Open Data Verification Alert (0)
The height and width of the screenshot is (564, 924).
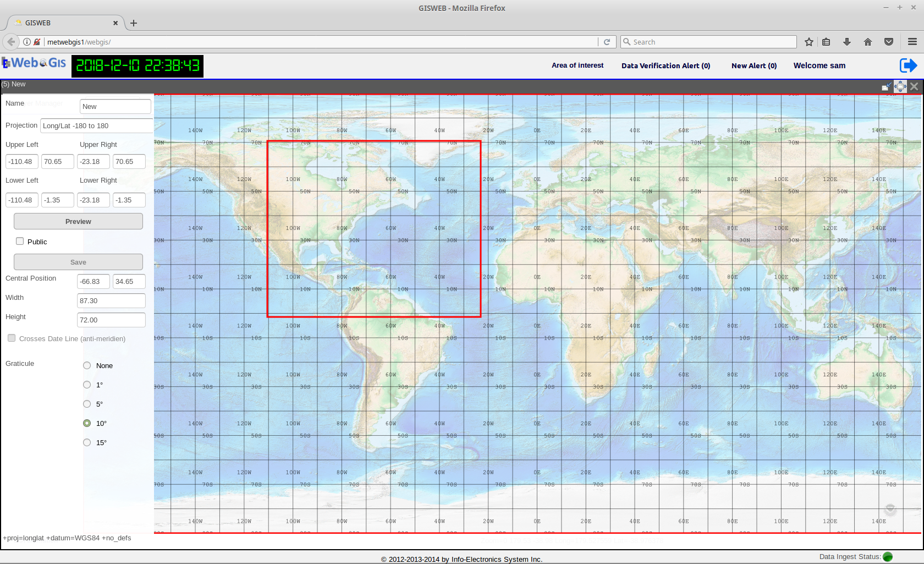click(665, 65)
